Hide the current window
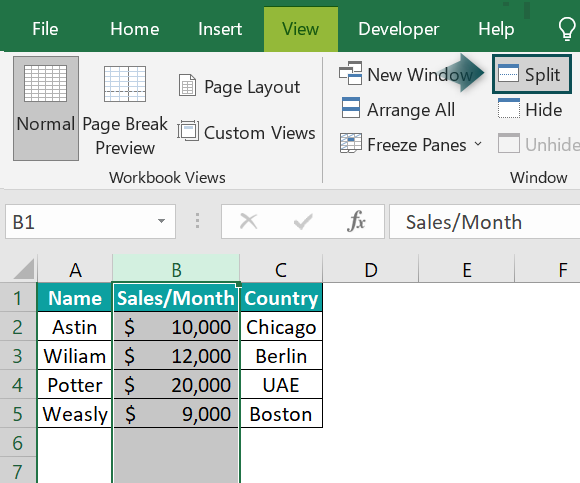 click(530, 109)
